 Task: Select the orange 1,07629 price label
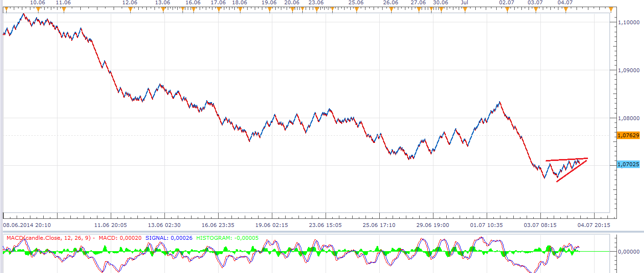pyautogui.click(x=628, y=135)
